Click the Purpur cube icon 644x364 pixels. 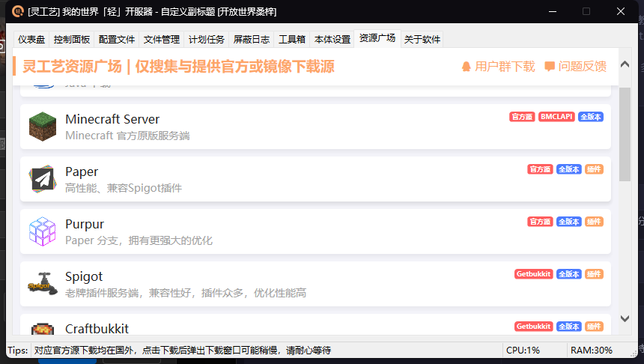click(43, 231)
